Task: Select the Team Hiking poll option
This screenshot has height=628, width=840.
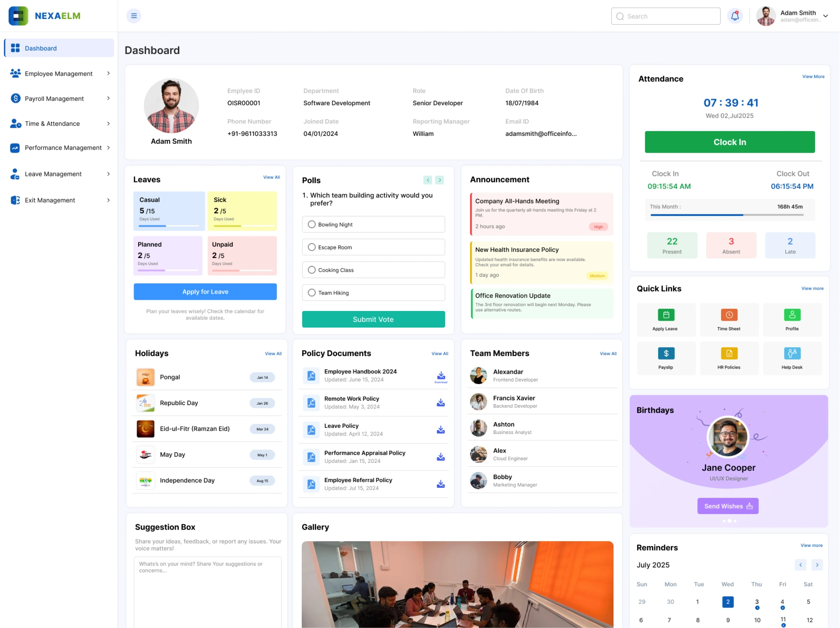Action: pos(312,293)
